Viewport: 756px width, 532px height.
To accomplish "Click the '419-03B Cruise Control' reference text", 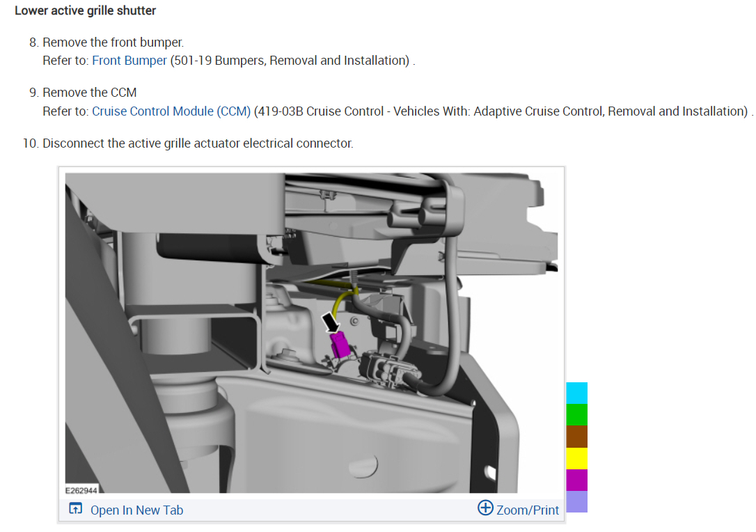I will [x=501, y=111].
